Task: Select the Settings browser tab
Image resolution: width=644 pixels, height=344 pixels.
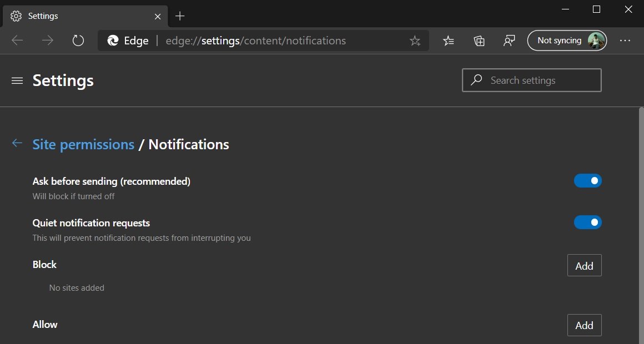Action: 78,16
